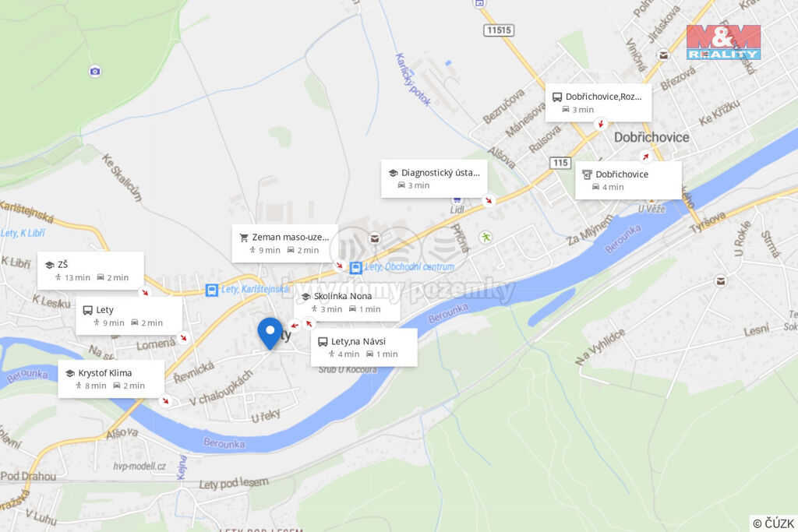Open the Skolinka Nona info card
798x532 pixels.
347,303
